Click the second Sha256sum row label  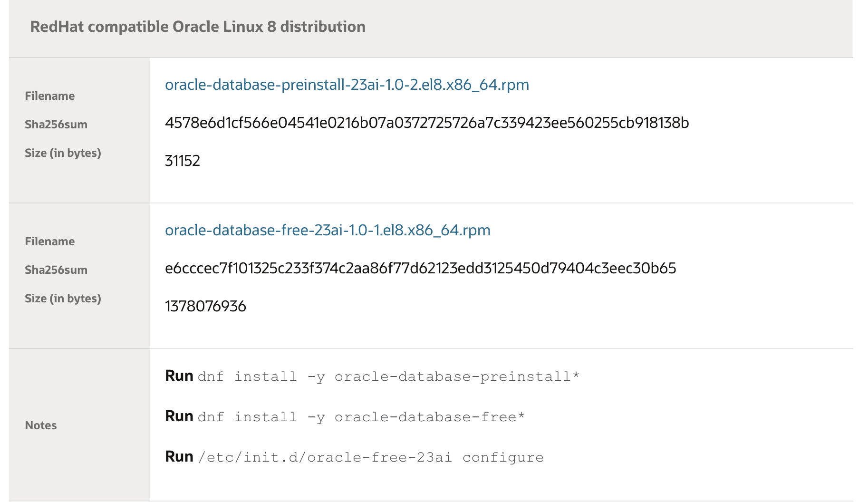(x=56, y=270)
